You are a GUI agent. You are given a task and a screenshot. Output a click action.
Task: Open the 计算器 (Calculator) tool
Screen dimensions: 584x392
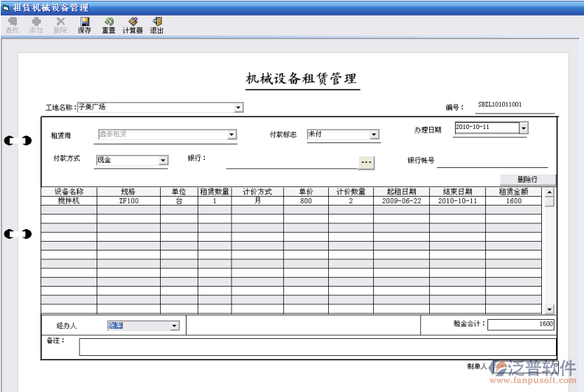point(133,25)
